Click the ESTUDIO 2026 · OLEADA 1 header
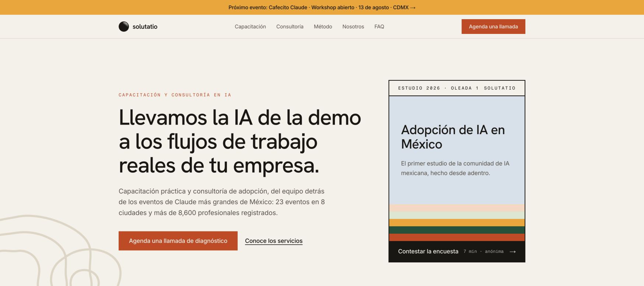This screenshot has width=644, height=286. pos(438,88)
